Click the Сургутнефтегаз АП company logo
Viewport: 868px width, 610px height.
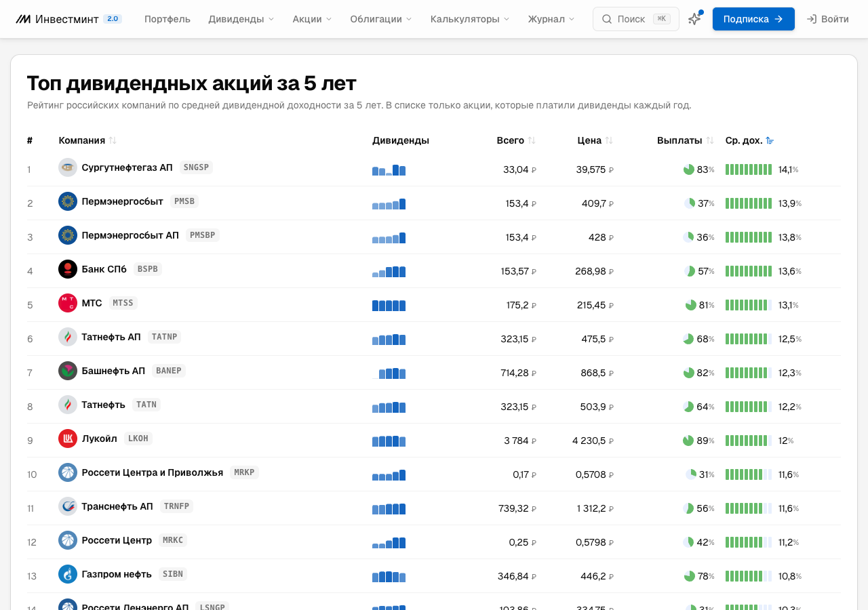(x=68, y=167)
